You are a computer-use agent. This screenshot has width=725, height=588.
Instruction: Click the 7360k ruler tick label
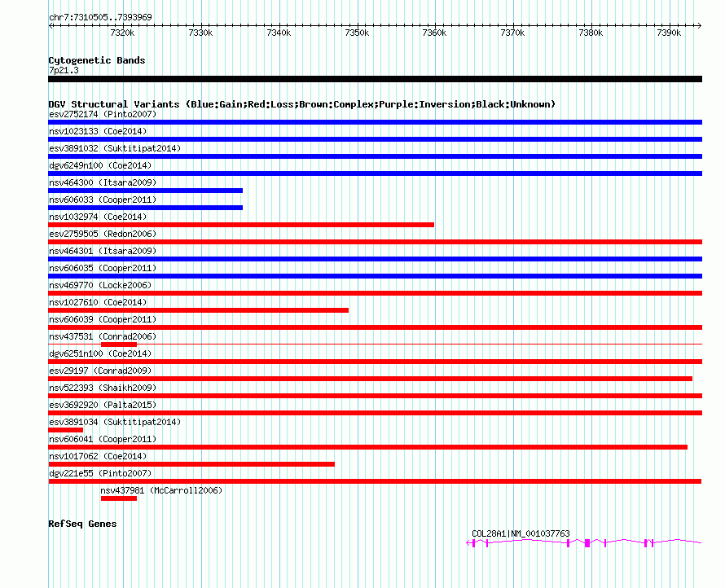(x=435, y=33)
